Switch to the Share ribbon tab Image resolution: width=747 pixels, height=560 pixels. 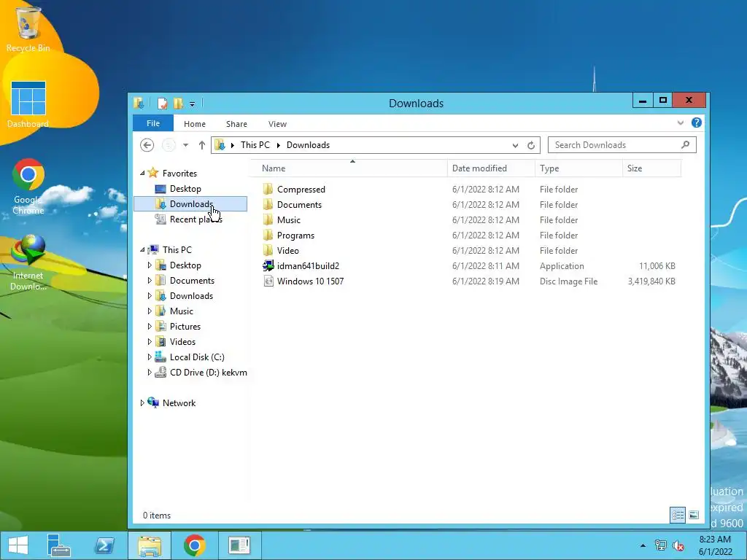point(236,124)
